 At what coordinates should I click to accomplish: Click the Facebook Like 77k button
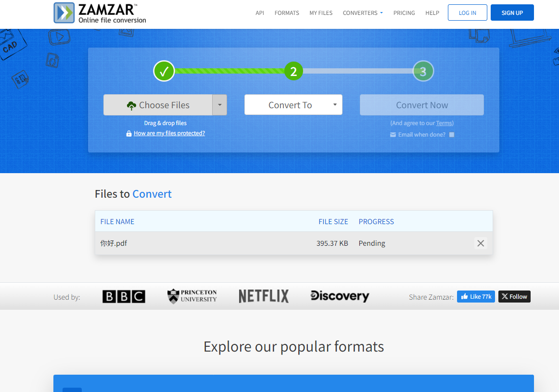click(x=476, y=297)
